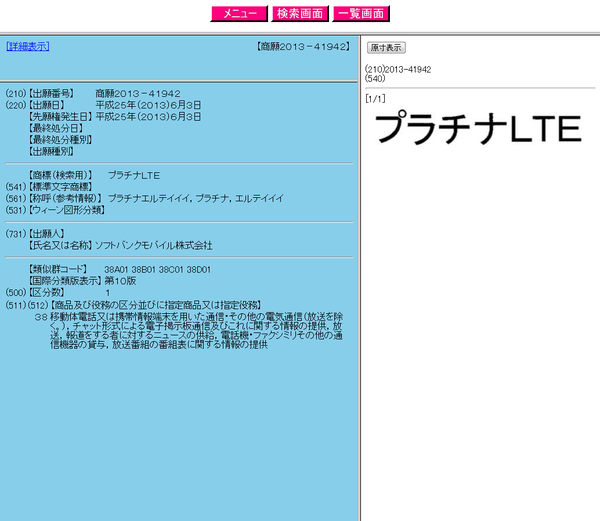Select the 最終処分種別 label
The height and width of the screenshot is (521, 600).
[60, 140]
